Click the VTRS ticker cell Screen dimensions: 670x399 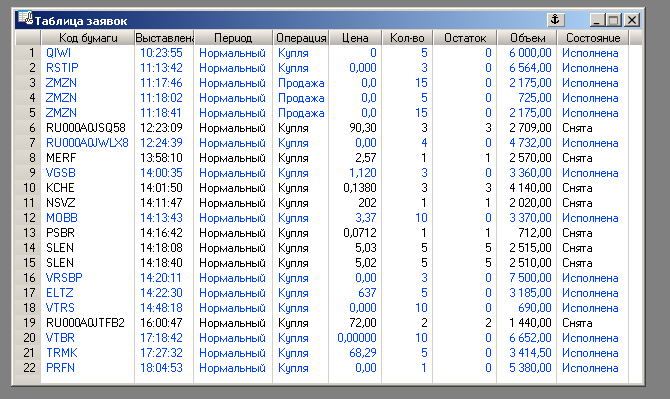pyautogui.click(x=60, y=308)
